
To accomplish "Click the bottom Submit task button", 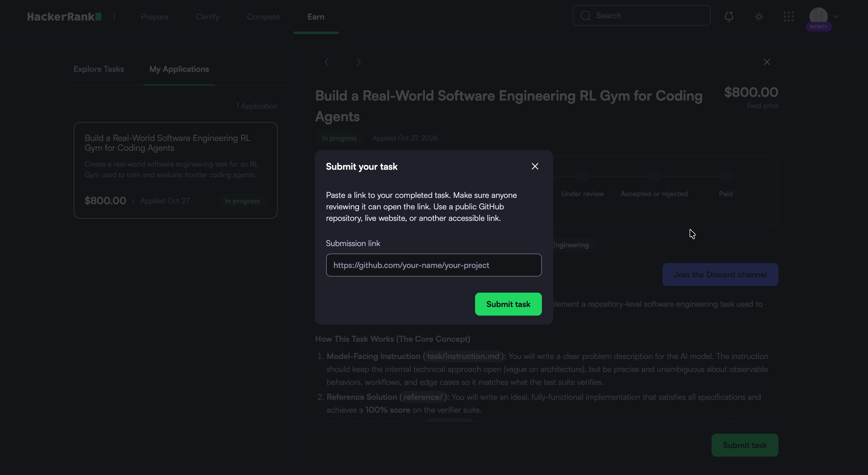I will (x=745, y=445).
